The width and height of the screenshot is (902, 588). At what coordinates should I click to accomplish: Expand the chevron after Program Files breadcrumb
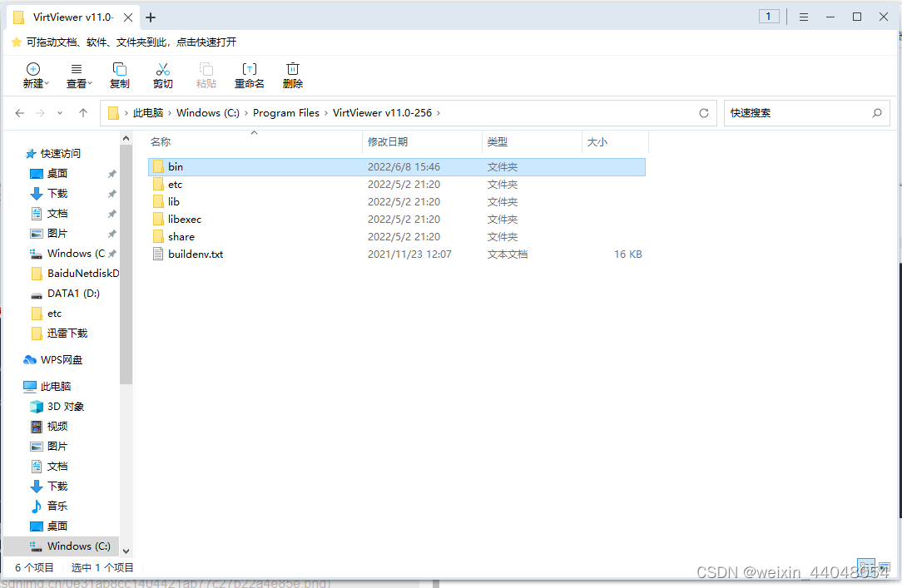[326, 113]
